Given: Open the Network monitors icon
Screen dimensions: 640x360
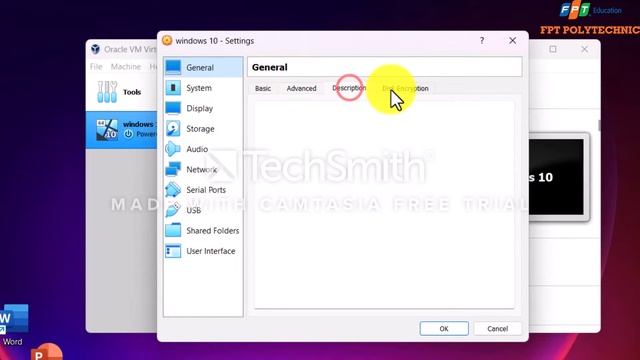Looking at the screenshot, I should click(x=173, y=169).
